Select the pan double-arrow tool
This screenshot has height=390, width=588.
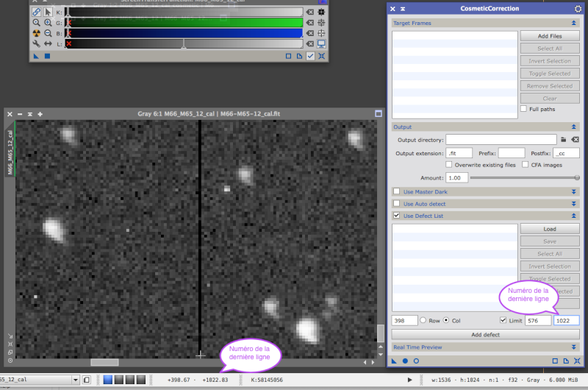coord(48,44)
